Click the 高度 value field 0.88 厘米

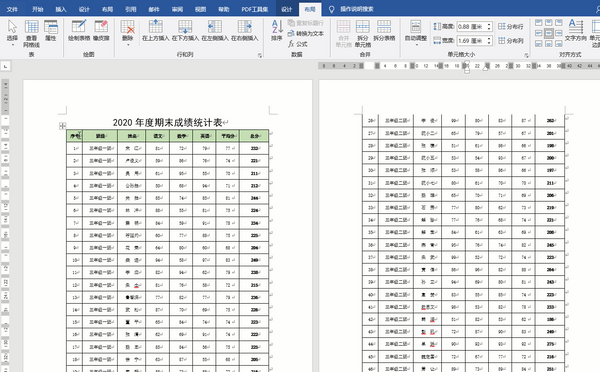[x=471, y=26]
